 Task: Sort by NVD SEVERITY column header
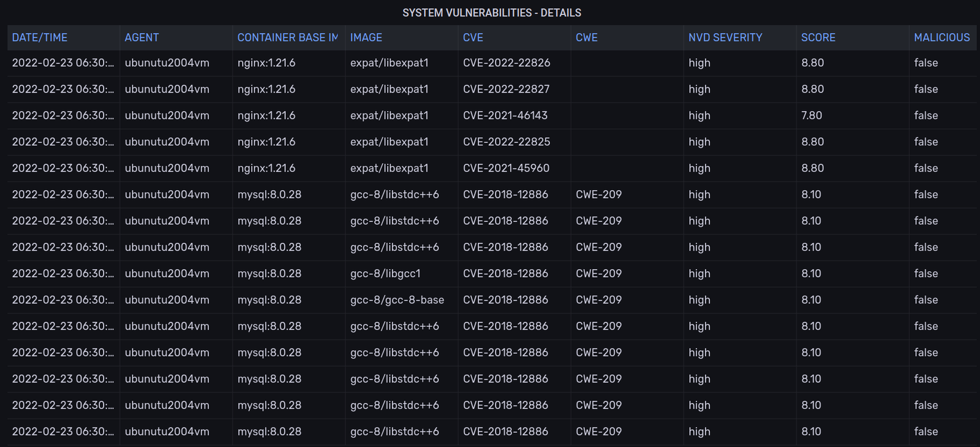pos(725,37)
